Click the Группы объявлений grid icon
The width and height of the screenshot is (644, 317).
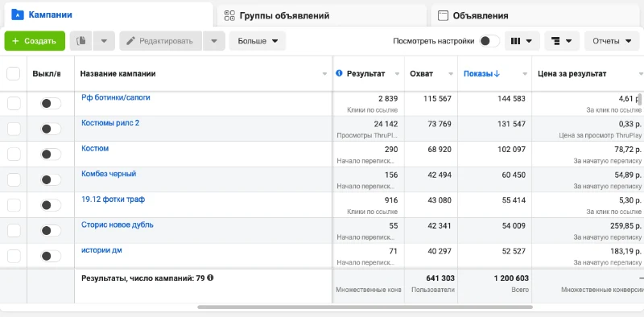tap(229, 15)
